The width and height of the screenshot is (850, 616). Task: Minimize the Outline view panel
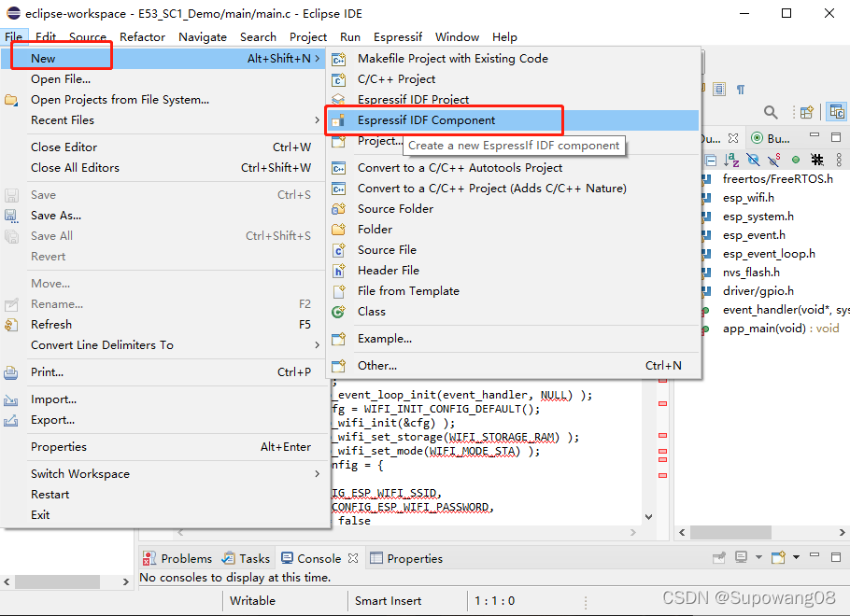coord(815,135)
